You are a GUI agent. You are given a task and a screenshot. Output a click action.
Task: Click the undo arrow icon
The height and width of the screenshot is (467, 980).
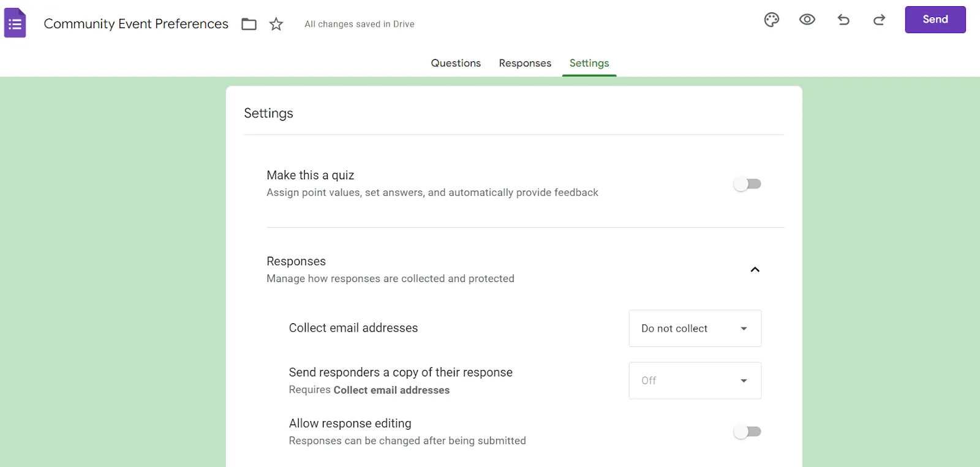[843, 20]
